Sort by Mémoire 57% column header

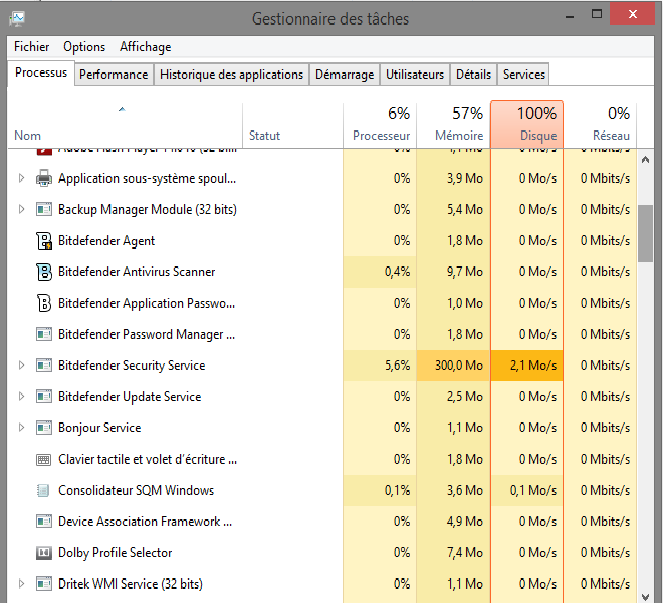[453, 125]
